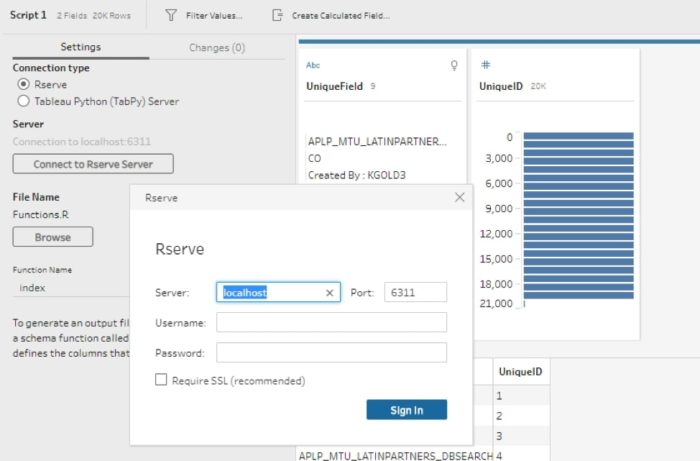The height and width of the screenshot is (461, 700).
Task: Click the Username input field
Action: (331, 322)
